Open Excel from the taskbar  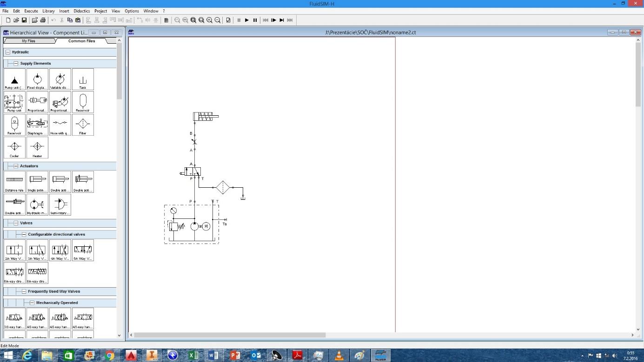[x=193, y=355]
